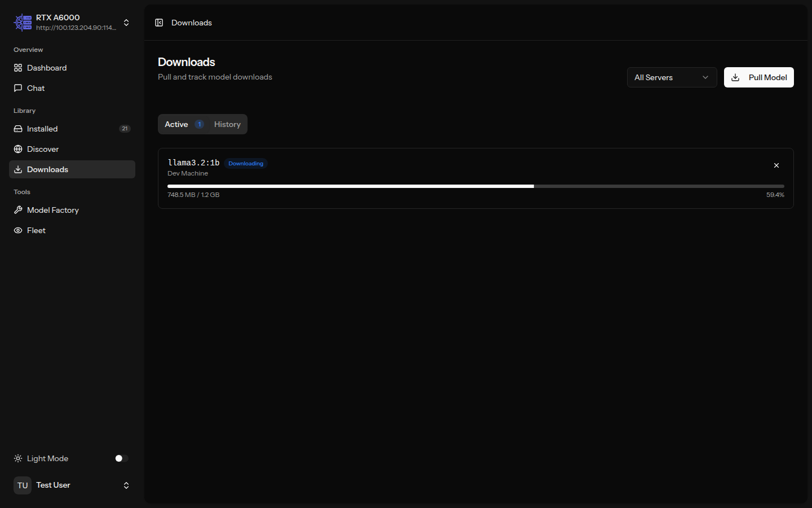Cancel the llama3.2:1b download
Viewport: 812px width, 508px height.
(776, 165)
